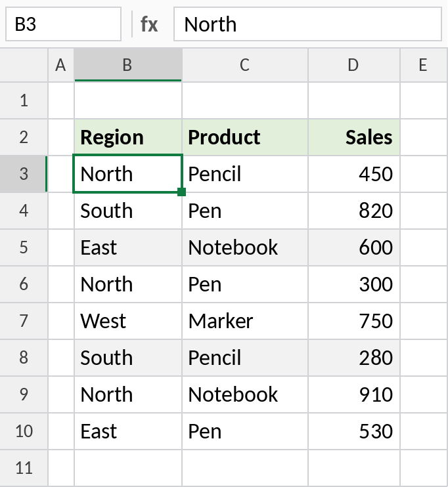This screenshot has width=448, height=487.
Task: Select row 3 header
Action: click(24, 174)
